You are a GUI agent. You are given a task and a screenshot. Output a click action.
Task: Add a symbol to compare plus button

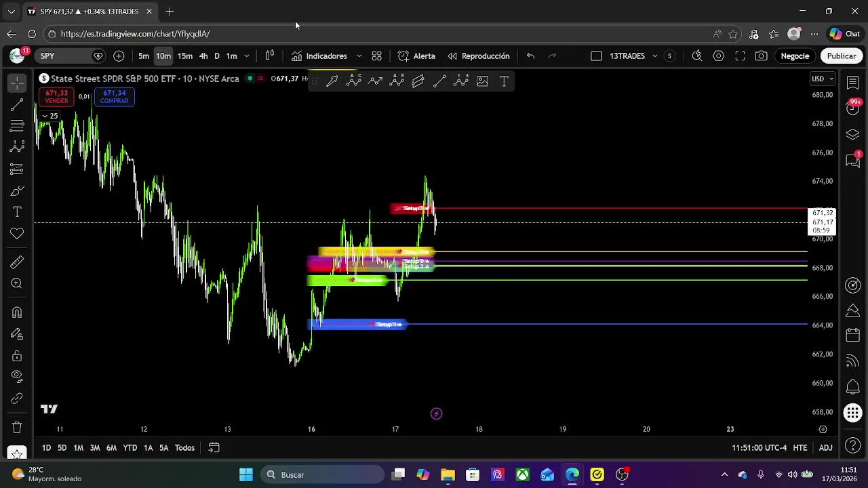click(x=119, y=56)
